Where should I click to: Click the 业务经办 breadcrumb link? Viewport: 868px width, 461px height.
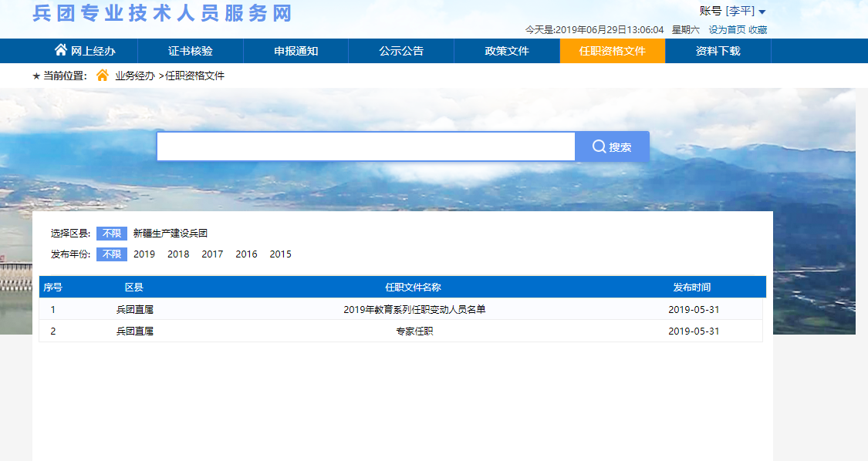click(x=135, y=76)
